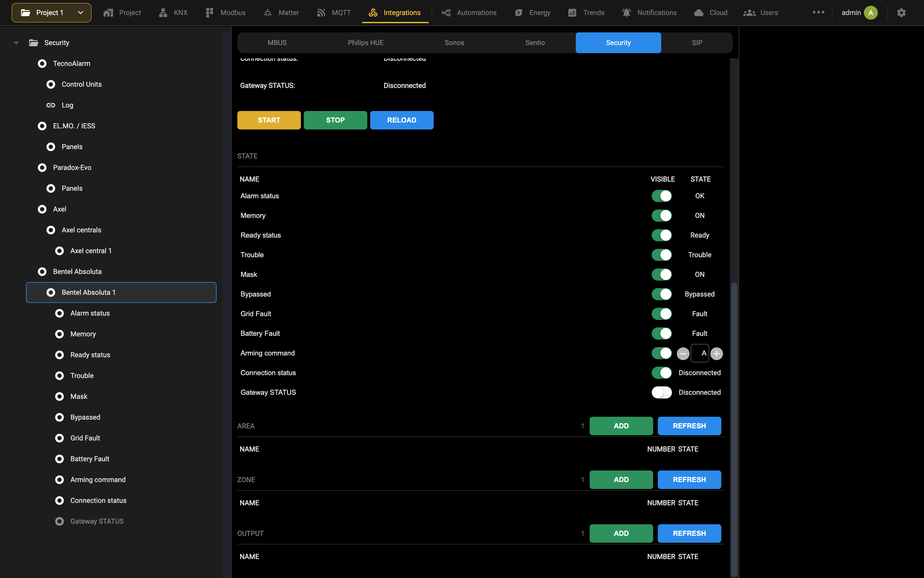
Task: Toggle visibility of Trouble row
Action: (662, 255)
